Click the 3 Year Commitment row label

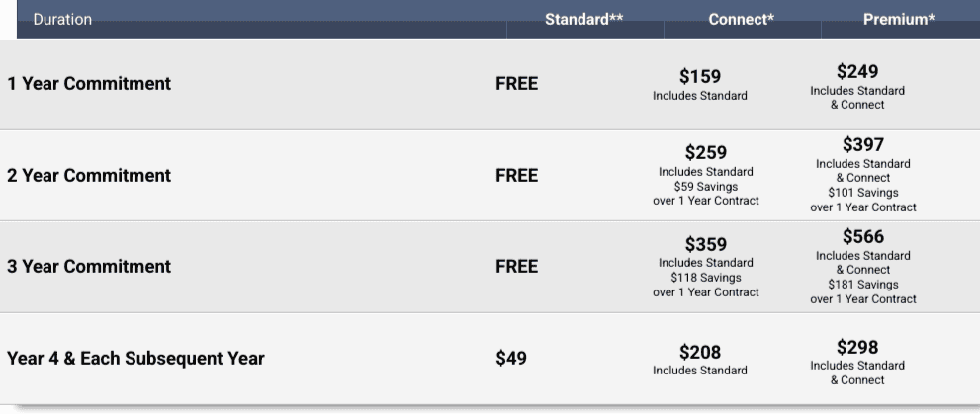89,267
